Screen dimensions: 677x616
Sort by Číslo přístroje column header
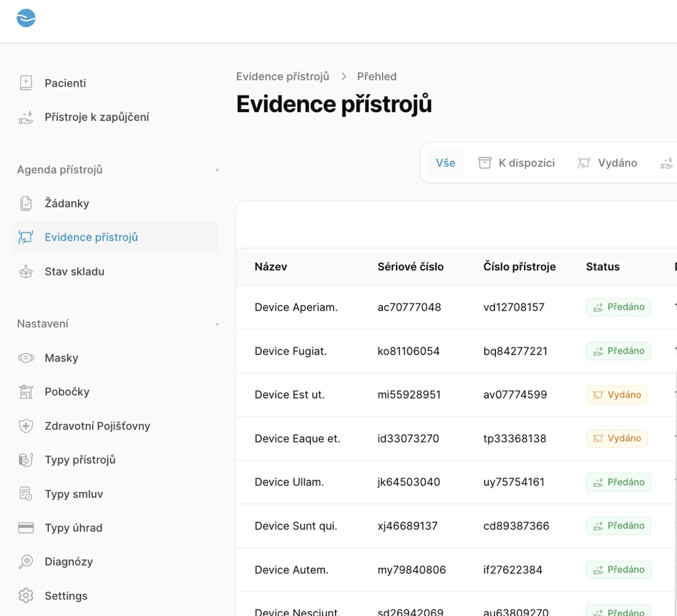pyautogui.click(x=520, y=267)
